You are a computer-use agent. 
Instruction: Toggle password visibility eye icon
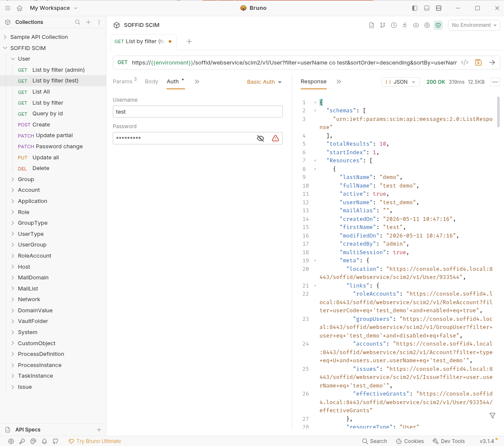(x=261, y=138)
